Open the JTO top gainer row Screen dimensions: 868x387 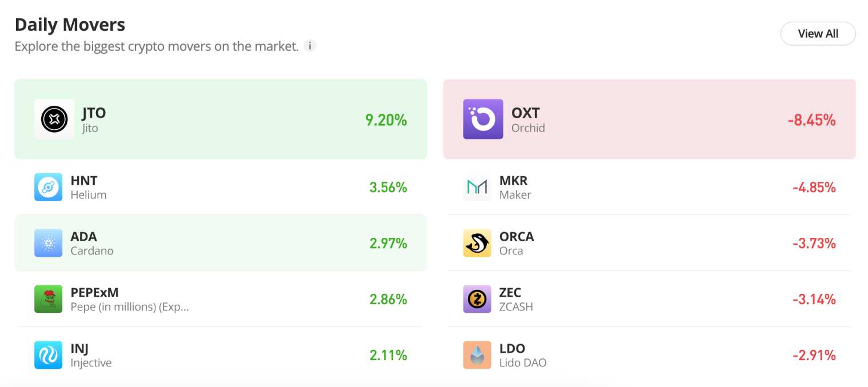(x=221, y=119)
